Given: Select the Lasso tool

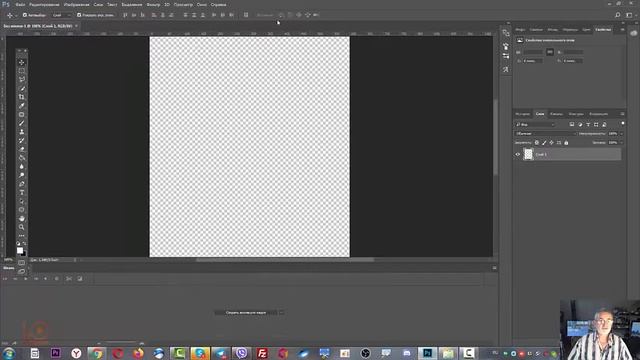Looking at the screenshot, I should tap(22, 80).
